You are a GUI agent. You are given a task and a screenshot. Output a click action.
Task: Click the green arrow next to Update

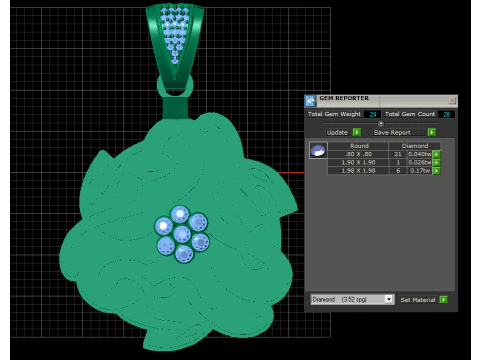pyautogui.click(x=357, y=132)
